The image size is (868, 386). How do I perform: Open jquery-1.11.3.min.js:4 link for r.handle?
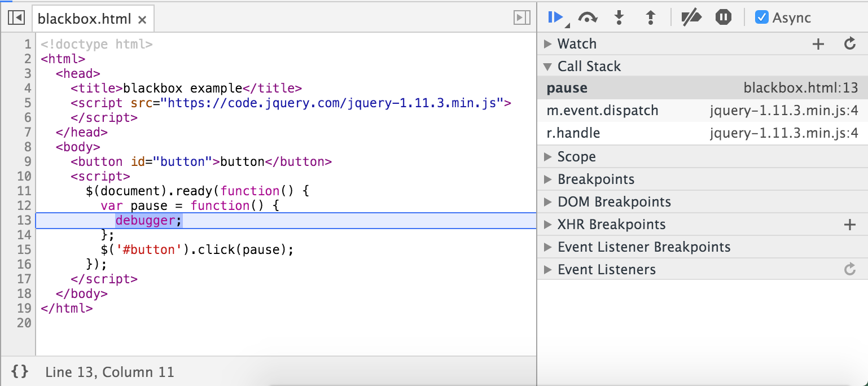click(784, 133)
